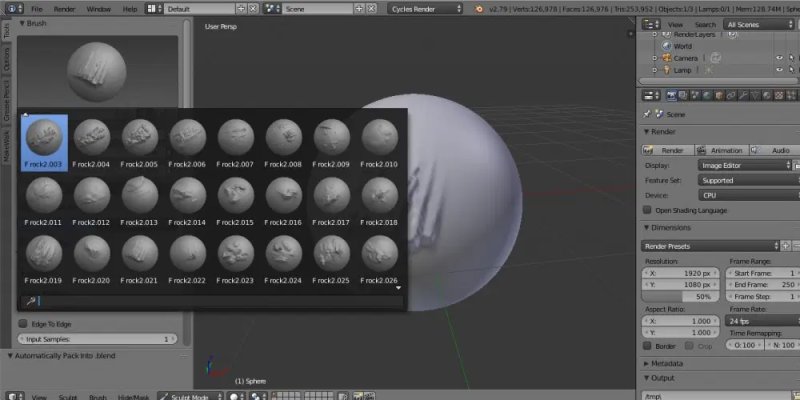Switch to the Grease Pencil shelf tab

7,99
